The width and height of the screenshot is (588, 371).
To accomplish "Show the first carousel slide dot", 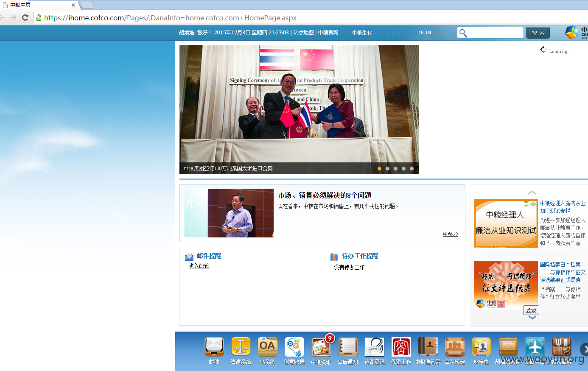I will pos(379,168).
